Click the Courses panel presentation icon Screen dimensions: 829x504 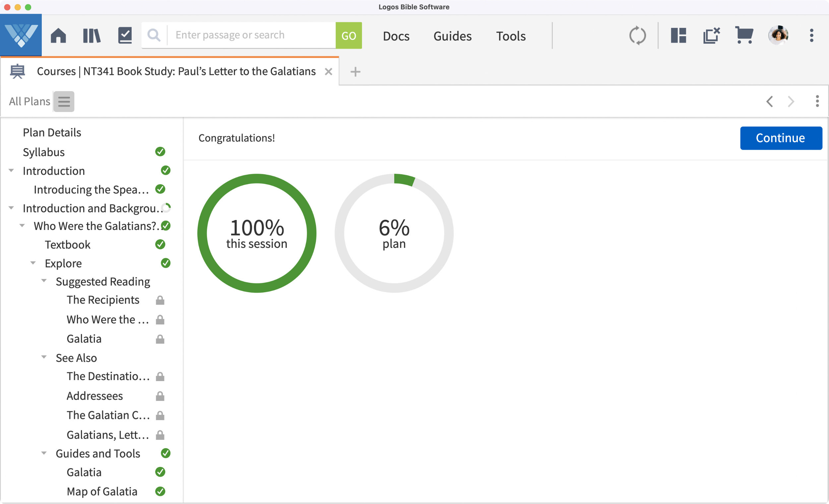tap(18, 71)
